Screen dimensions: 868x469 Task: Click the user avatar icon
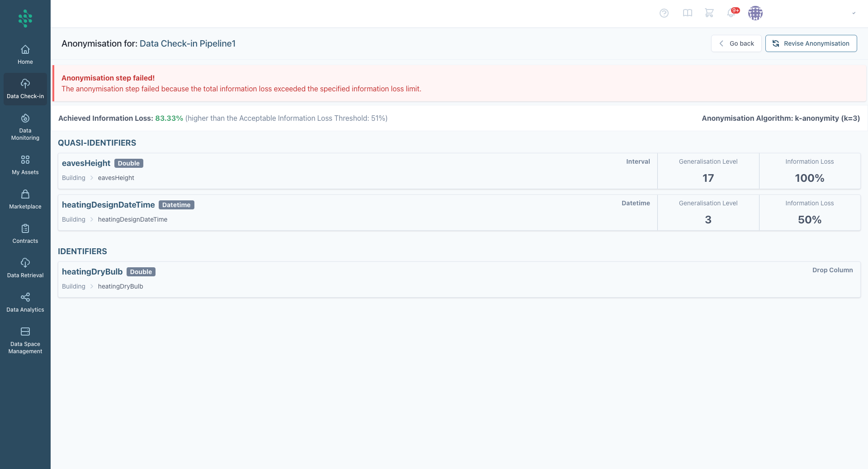pos(755,13)
